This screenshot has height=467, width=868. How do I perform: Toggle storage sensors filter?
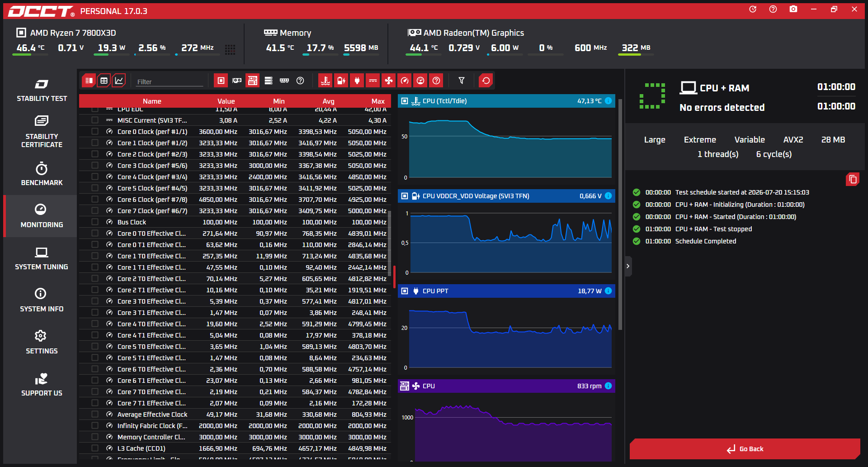[269, 81]
